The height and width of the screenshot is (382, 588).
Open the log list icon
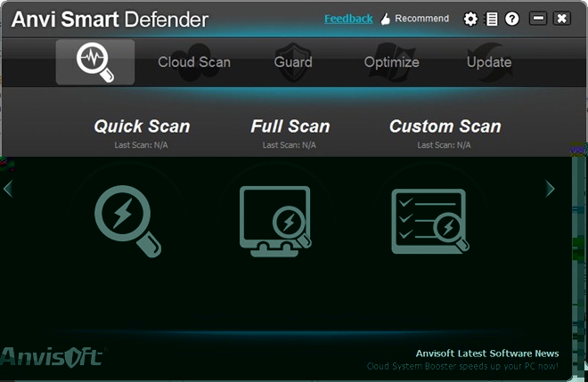pyautogui.click(x=492, y=19)
